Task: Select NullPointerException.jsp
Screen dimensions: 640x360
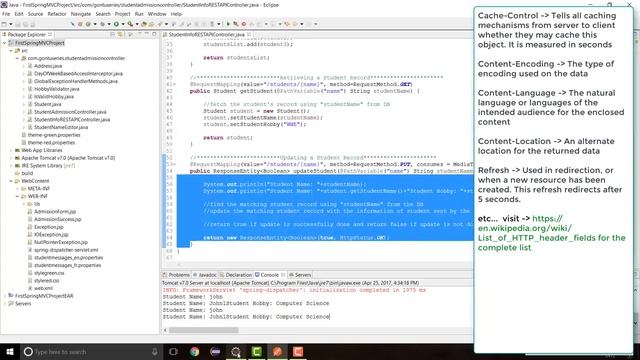Action: coord(61,242)
